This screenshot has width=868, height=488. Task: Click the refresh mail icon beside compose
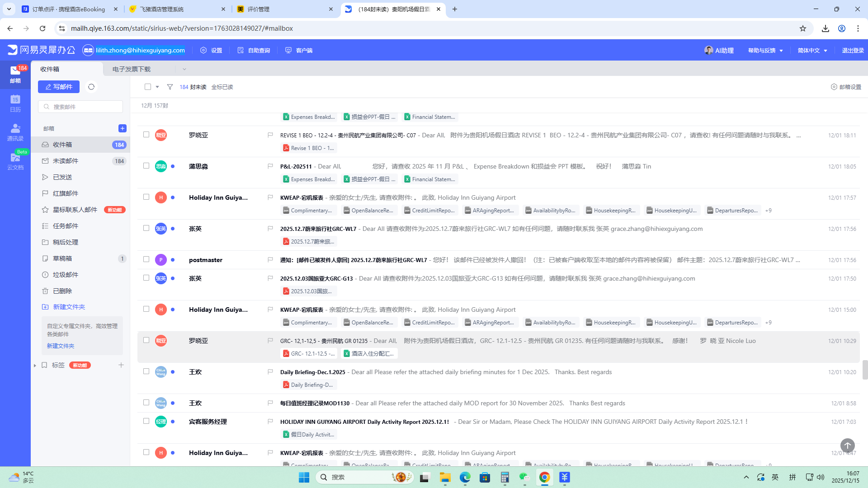[91, 87]
